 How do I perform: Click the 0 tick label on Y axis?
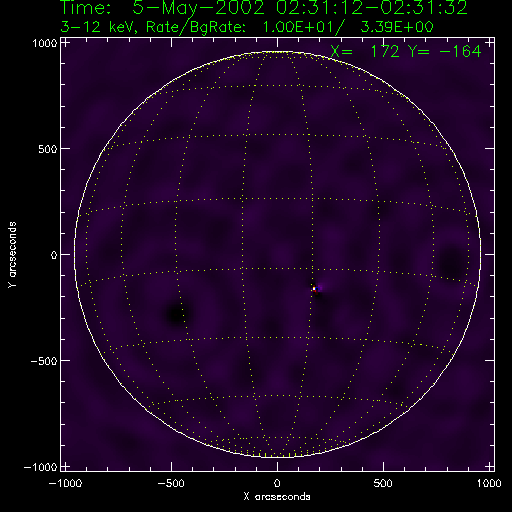(54, 255)
